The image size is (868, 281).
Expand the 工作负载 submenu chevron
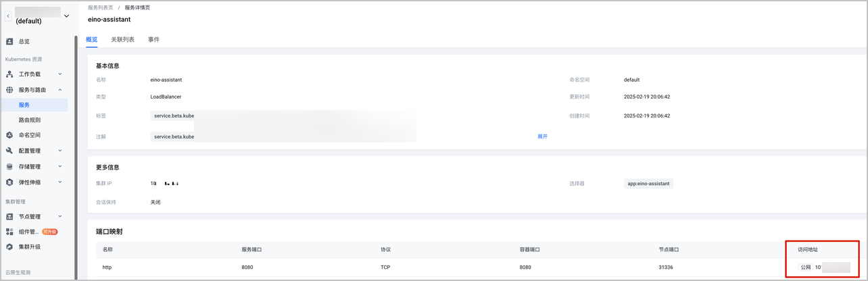[59, 74]
